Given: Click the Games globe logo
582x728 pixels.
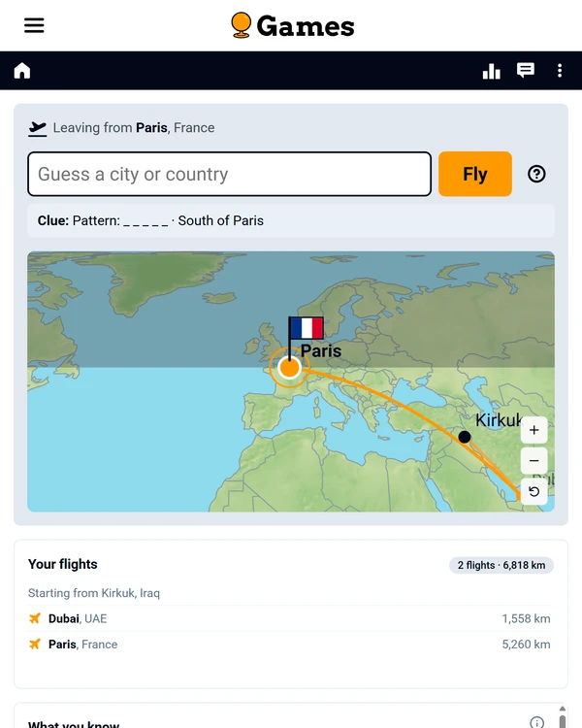Looking at the screenshot, I should (x=242, y=25).
